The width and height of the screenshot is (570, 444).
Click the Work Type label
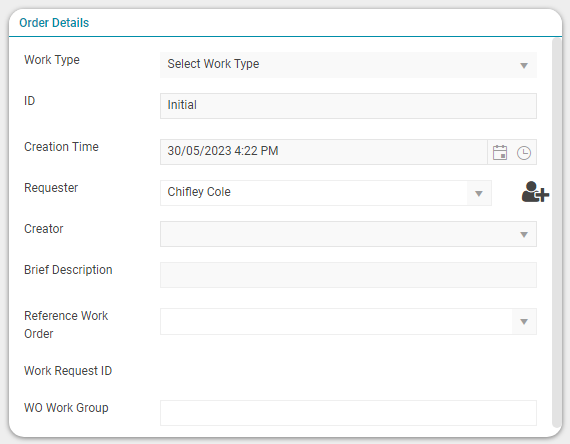click(52, 60)
